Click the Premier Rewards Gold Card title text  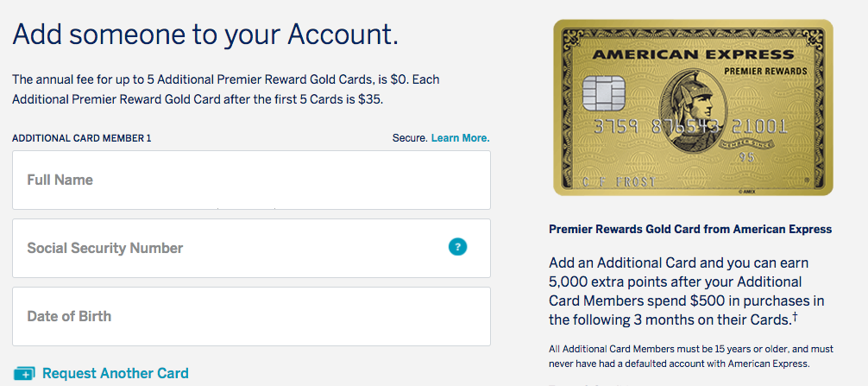click(x=690, y=230)
